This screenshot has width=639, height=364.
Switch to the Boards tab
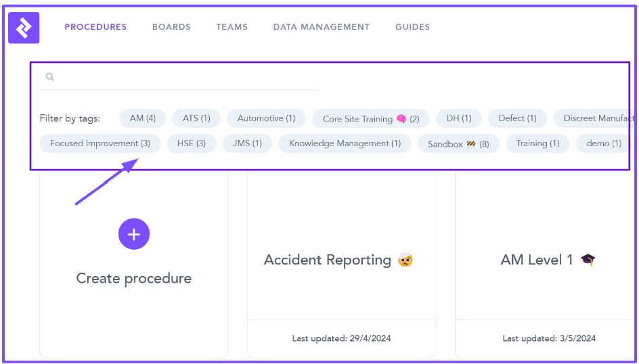pyautogui.click(x=171, y=27)
